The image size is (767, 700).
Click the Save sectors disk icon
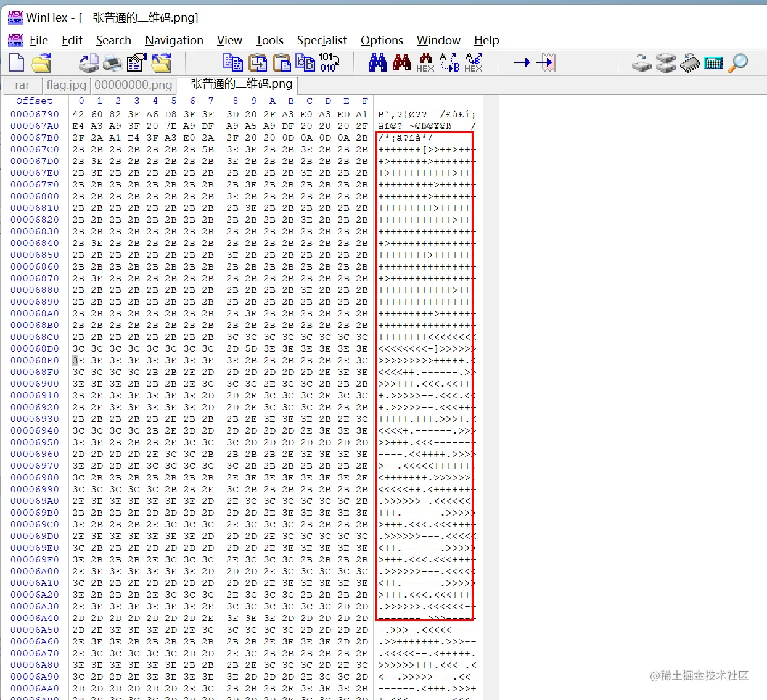(89, 63)
